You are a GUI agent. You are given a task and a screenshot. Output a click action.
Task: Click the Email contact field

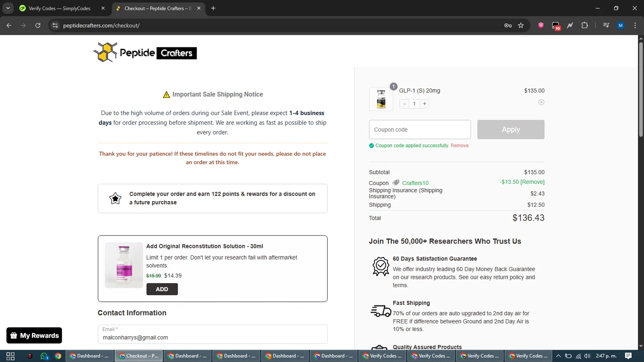[x=213, y=334]
